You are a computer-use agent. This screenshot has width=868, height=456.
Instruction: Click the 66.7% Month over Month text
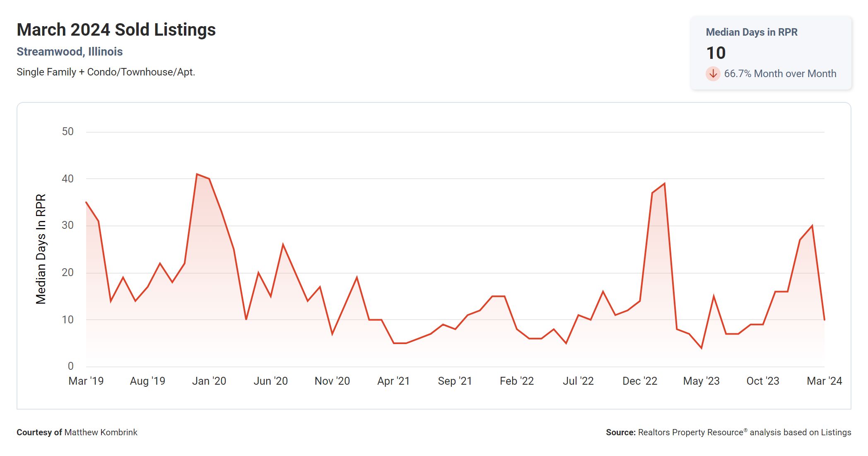tap(780, 74)
